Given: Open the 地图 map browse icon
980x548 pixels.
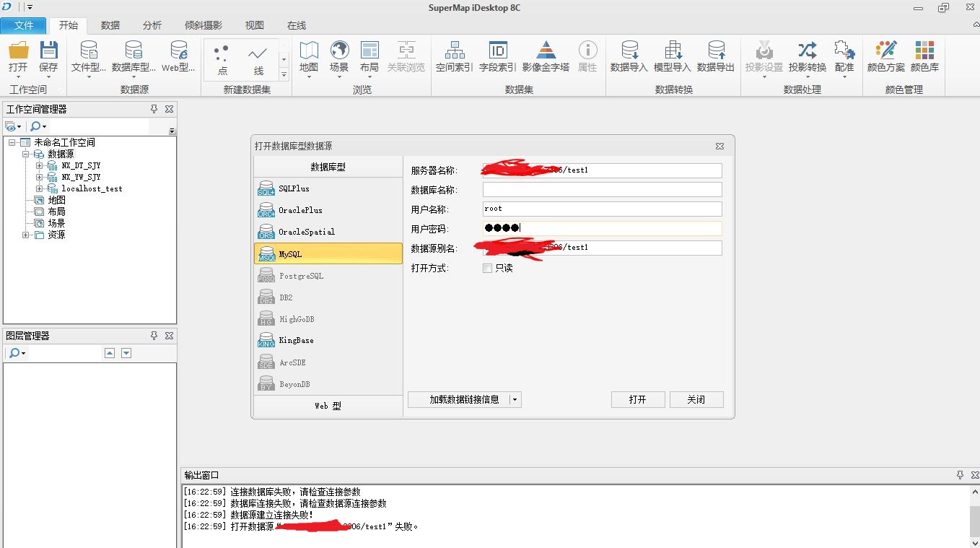Looking at the screenshot, I should click(x=309, y=51).
